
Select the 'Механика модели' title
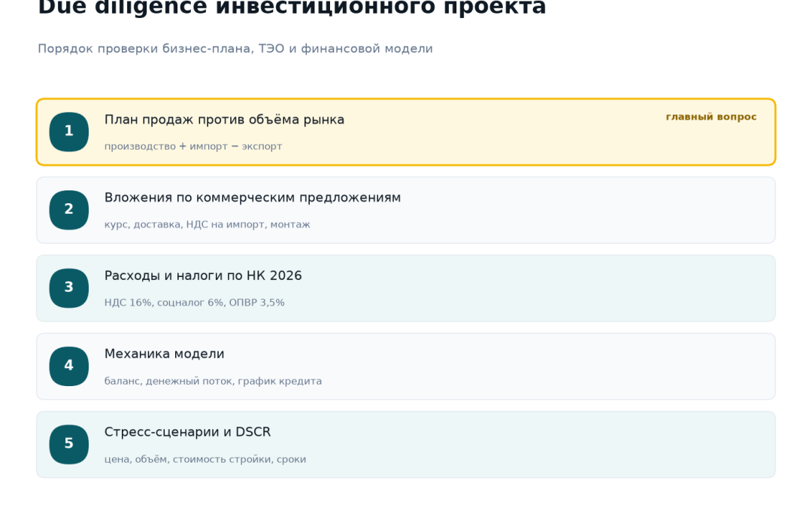[x=164, y=354]
